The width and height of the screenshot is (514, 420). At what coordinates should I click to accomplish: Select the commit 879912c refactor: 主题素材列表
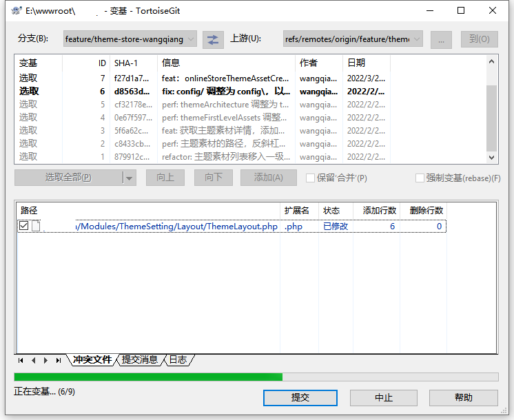click(203, 157)
